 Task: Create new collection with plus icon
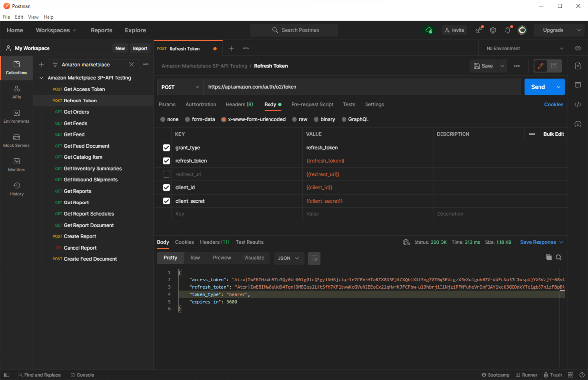41,64
